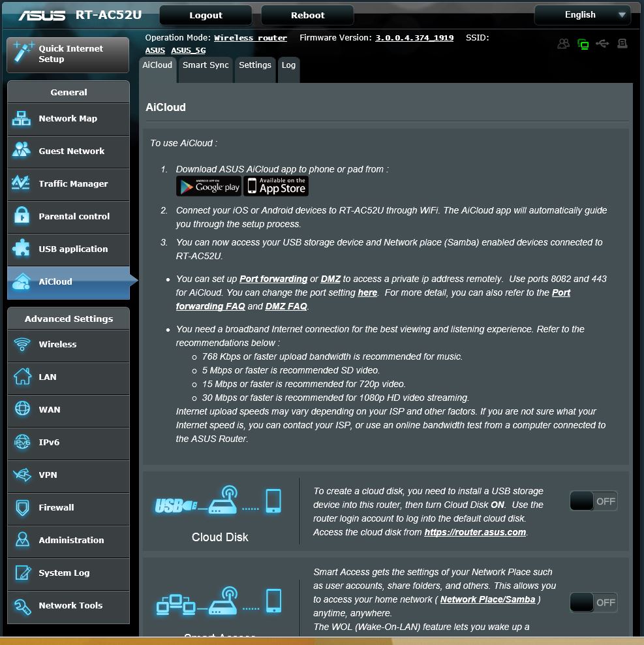Image resolution: width=644 pixels, height=645 pixels.
Task: Open the https://router.asus.com link
Action: [475, 532]
